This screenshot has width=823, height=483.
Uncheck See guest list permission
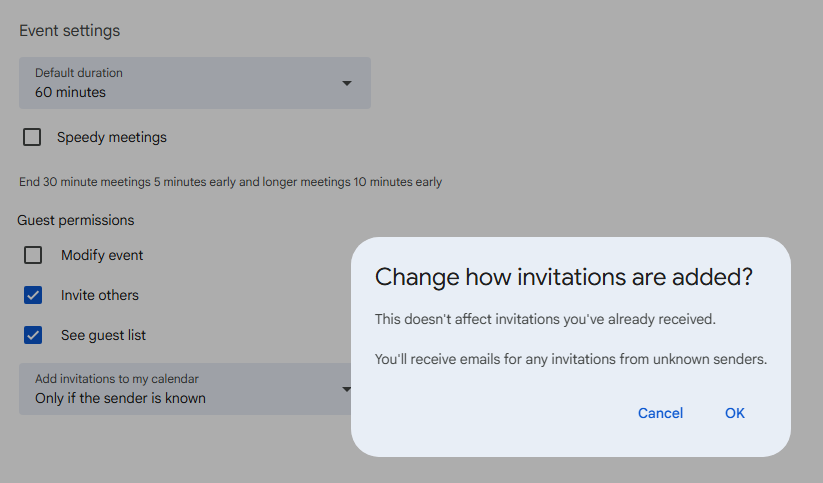pos(33,335)
